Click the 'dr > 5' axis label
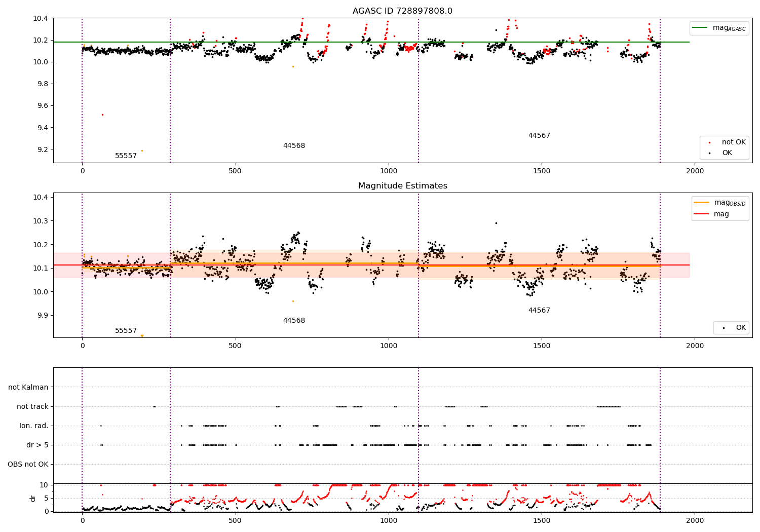The width and height of the screenshot is (760, 532). point(37,445)
